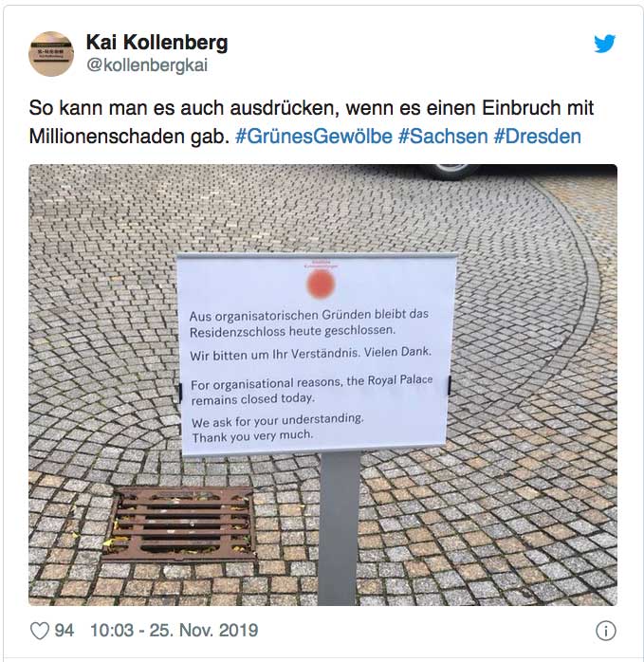The height and width of the screenshot is (662, 644).
Task: Click the 94 likes count
Action: pos(64,631)
